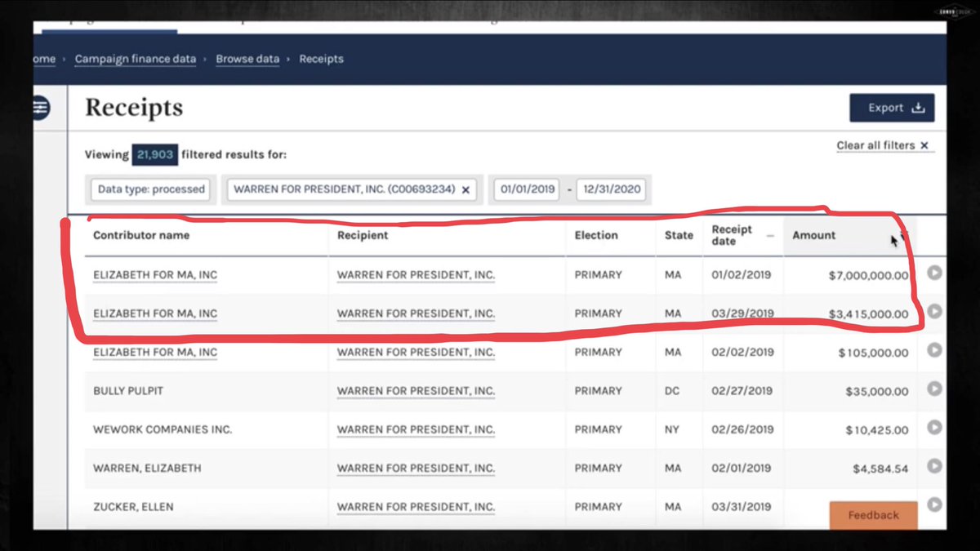Click ZUCKER, ELLEN contributor name
980x551 pixels.
point(133,507)
